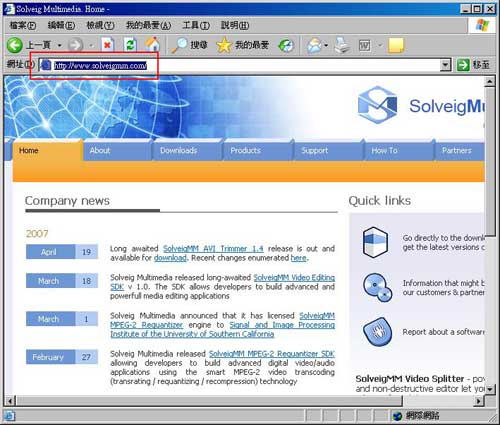
Task: Click the green Refresh icon
Action: [x=130, y=45]
